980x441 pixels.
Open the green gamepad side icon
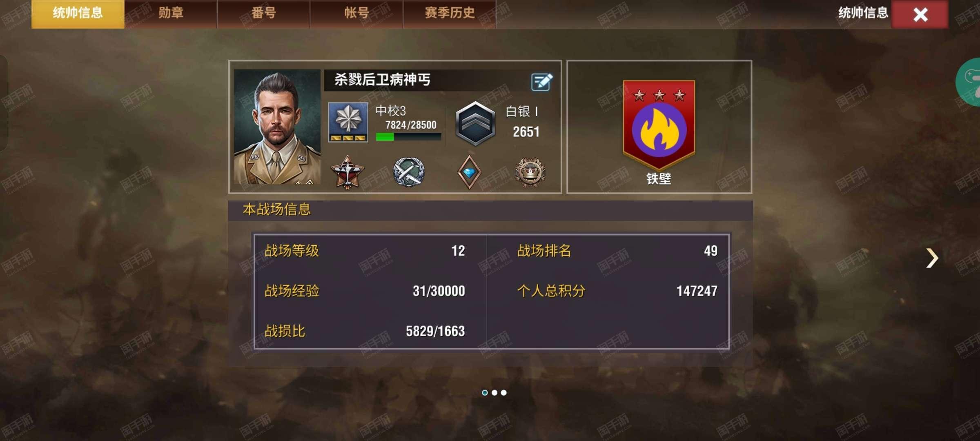[969, 82]
